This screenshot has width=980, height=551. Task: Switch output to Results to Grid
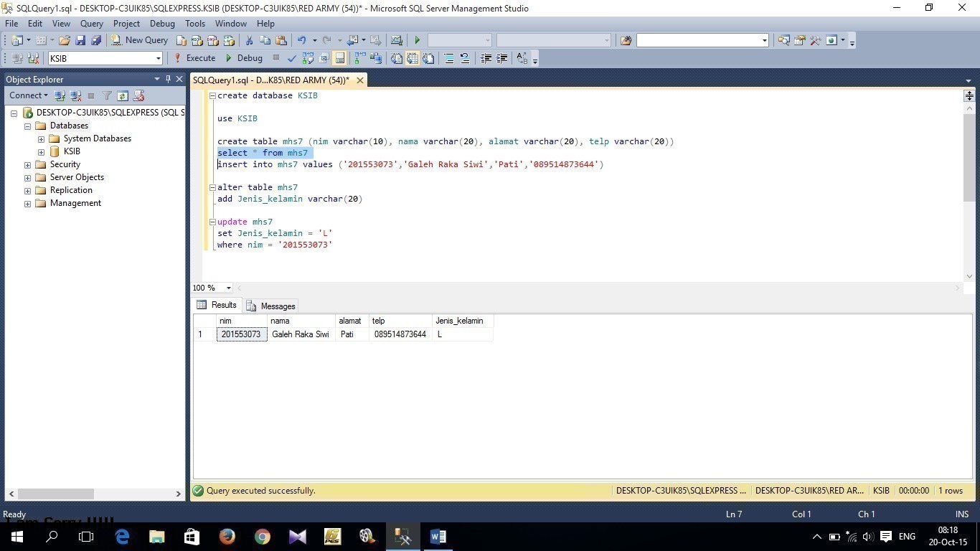coord(413,58)
